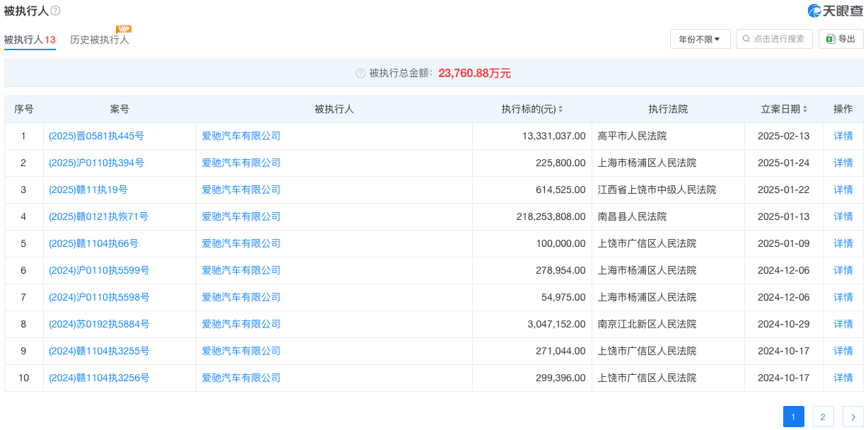This screenshot has width=868, height=430.
Task: Click the 天眼查 logo
Action: [x=835, y=11]
